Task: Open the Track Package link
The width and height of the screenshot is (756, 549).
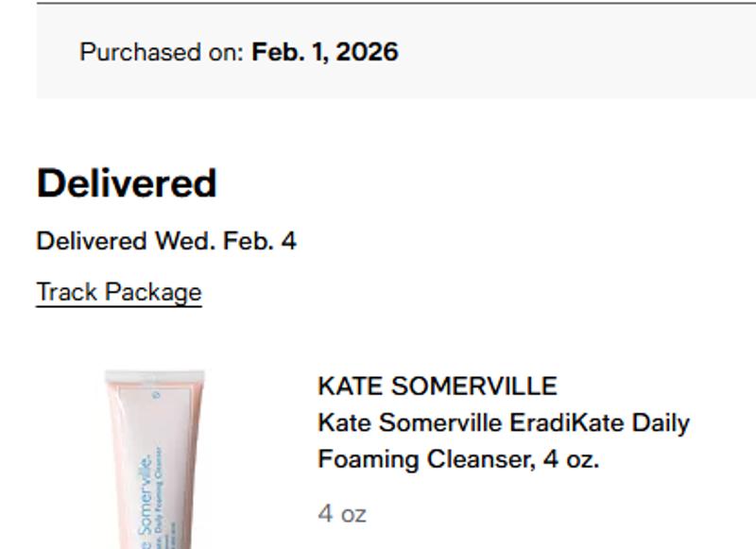Action: (118, 292)
